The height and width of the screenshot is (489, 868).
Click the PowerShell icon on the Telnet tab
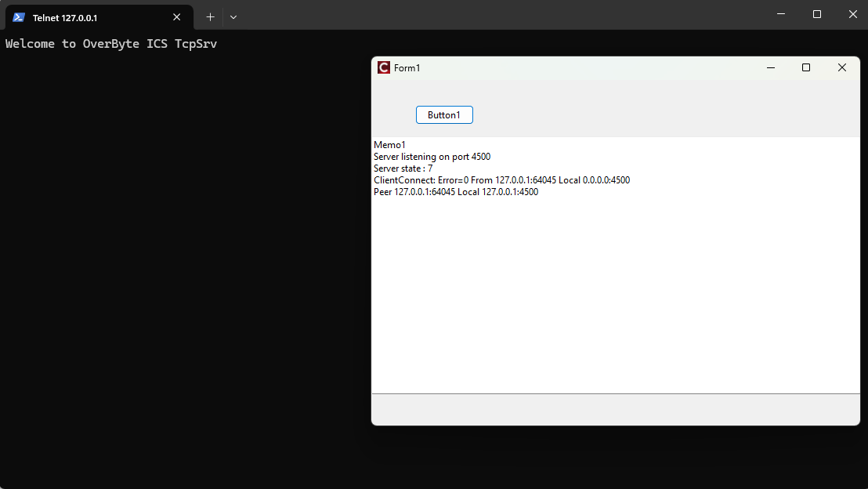[x=19, y=17]
